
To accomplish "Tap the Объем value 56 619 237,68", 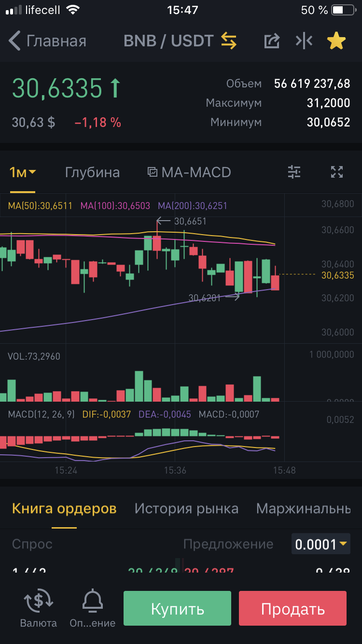I will tap(312, 84).
